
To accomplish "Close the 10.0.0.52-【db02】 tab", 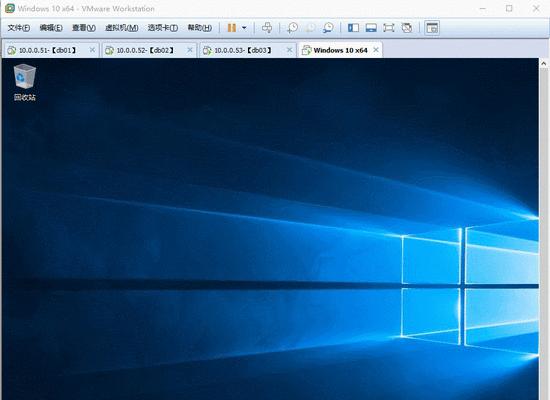I will point(190,50).
